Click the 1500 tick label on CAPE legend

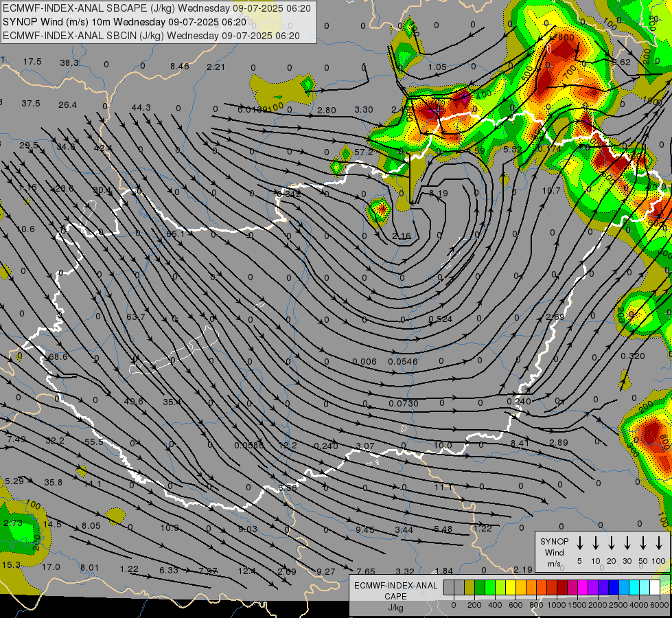(x=578, y=605)
